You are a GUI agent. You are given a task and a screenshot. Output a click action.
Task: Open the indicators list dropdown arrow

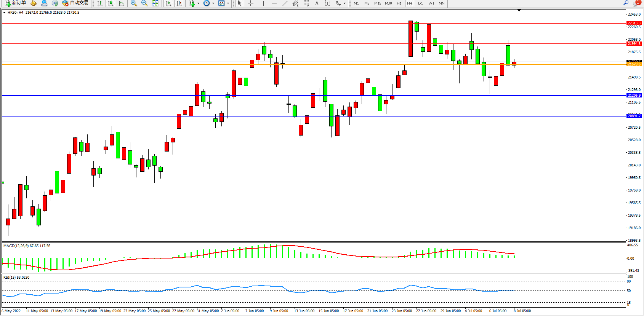(x=198, y=3)
